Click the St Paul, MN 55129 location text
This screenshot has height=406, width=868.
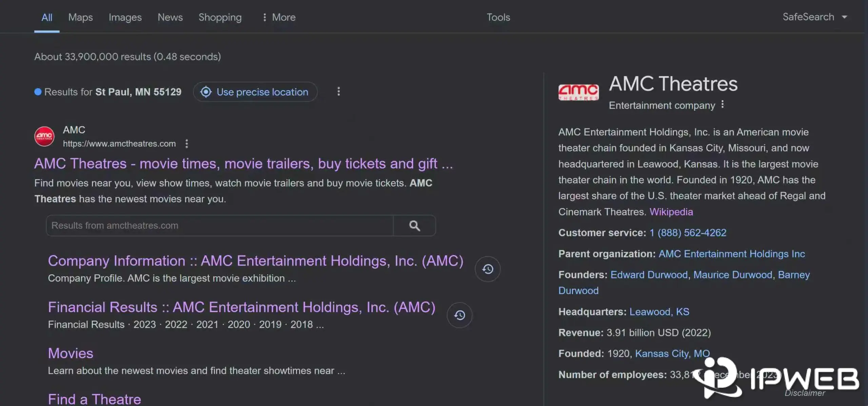(x=138, y=92)
